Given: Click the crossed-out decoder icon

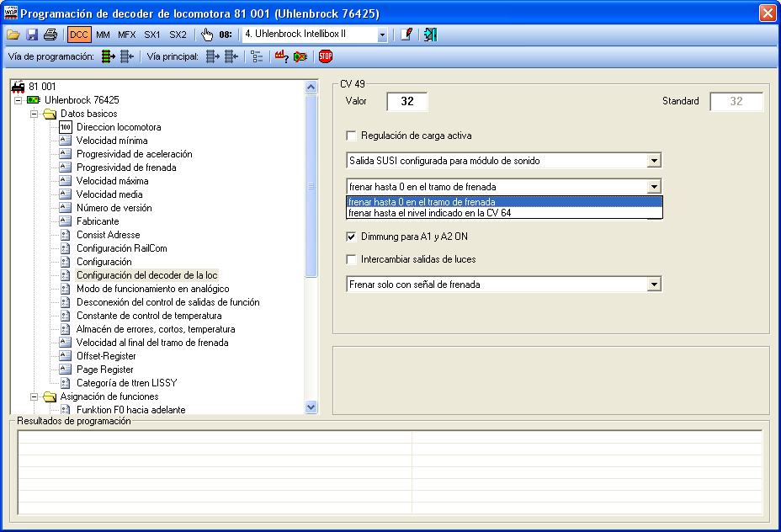Looking at the screenshot, I should tap(300, 56).
